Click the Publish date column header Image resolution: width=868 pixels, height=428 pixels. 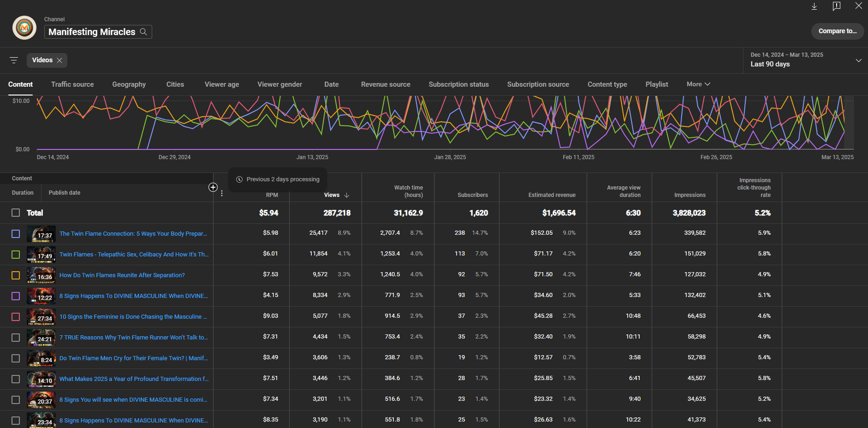(65, 193)
